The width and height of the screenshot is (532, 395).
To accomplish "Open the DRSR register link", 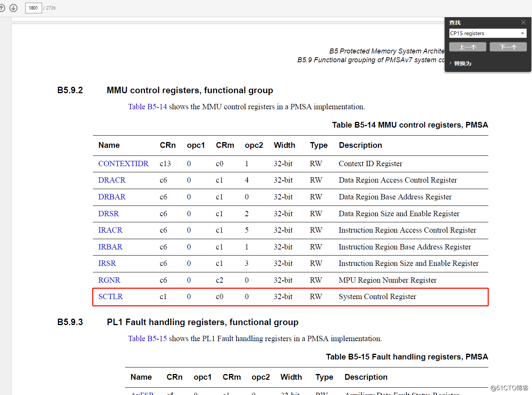I will 109,214.
